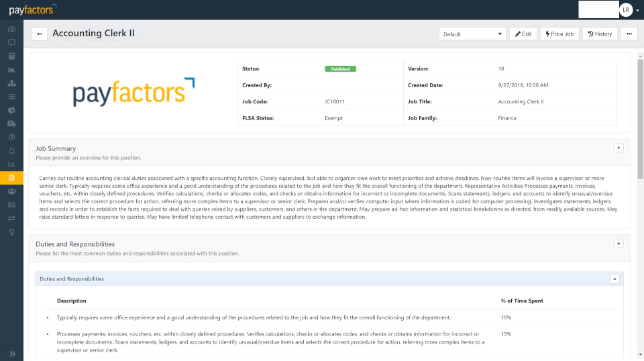Image resolution: width=644 pixels, height=361 pixels.
Task: Select the Accounting Clerk II job title value
Action: (x=521, y=101)
